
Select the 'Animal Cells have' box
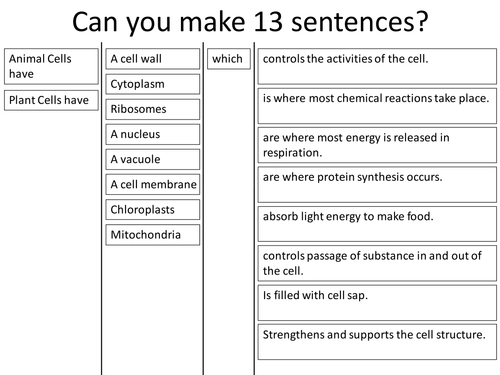51,66
